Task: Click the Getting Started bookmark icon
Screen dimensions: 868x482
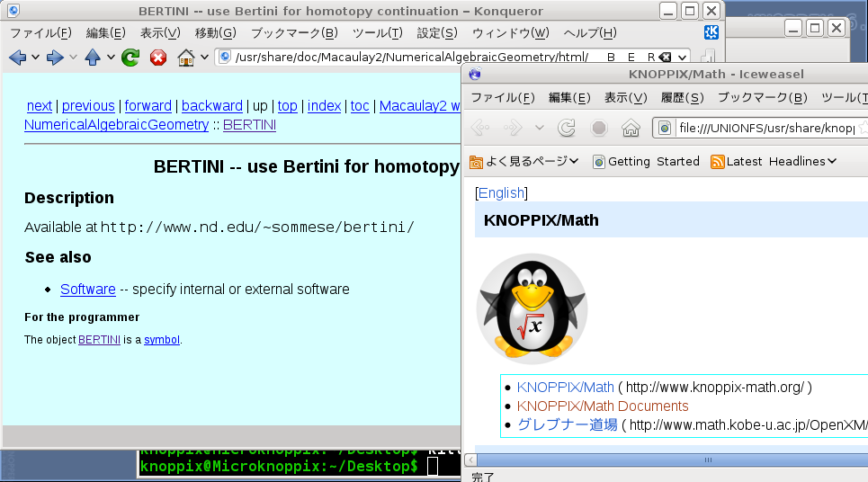Action: 598,162
